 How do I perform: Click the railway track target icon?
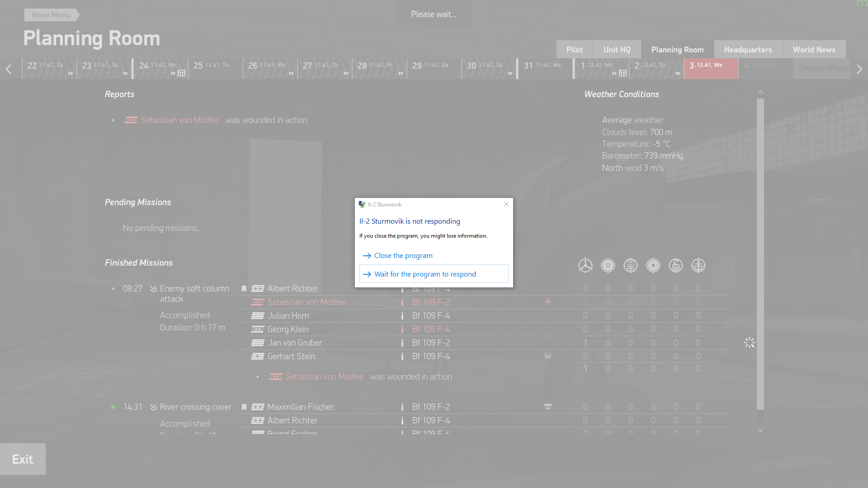(630, 266)
